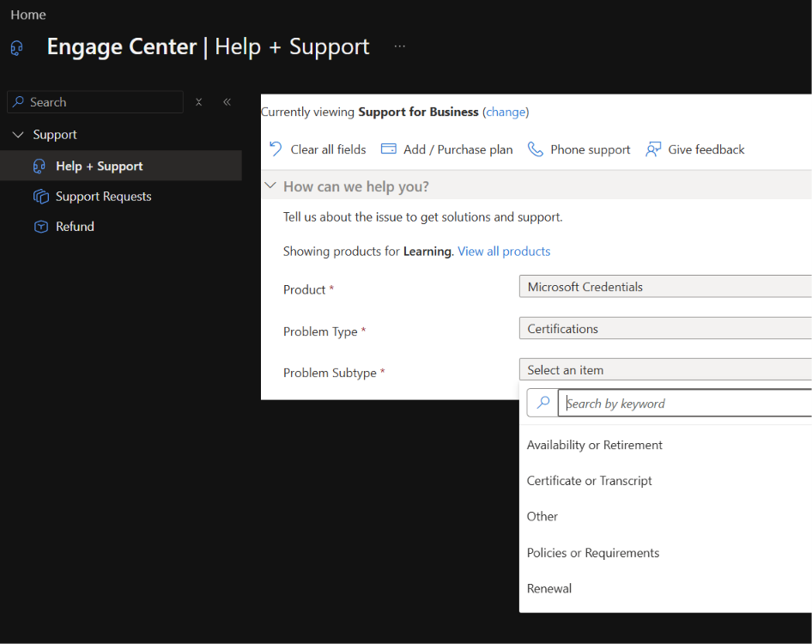Screen dimensions: 812x644
Task: Collapse the Support tree section
Action: 18,135
